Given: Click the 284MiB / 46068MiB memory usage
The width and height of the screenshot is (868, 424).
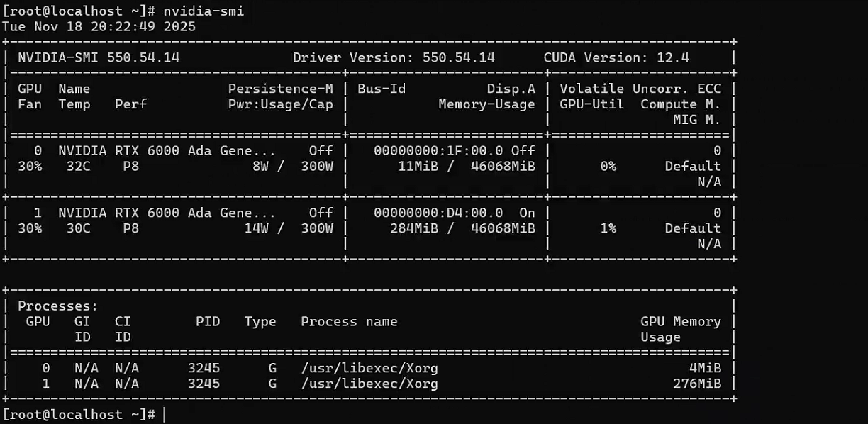Looking at the screenshot, I should click(x=462, y=228).
